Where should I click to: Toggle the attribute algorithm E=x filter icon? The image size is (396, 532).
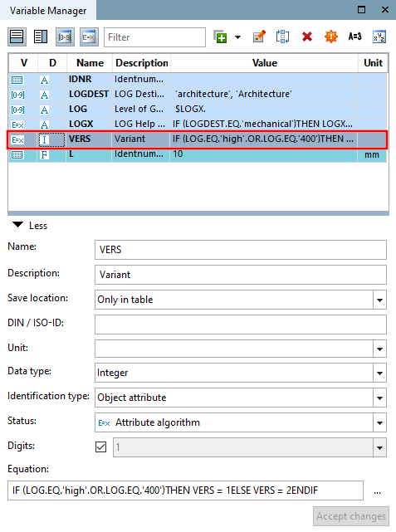point(89,37)
